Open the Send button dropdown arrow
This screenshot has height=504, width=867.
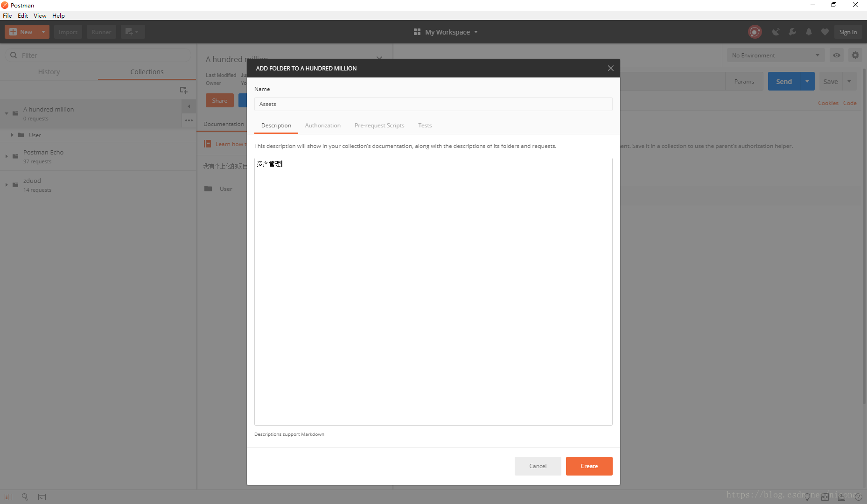(x=807, y=81)
